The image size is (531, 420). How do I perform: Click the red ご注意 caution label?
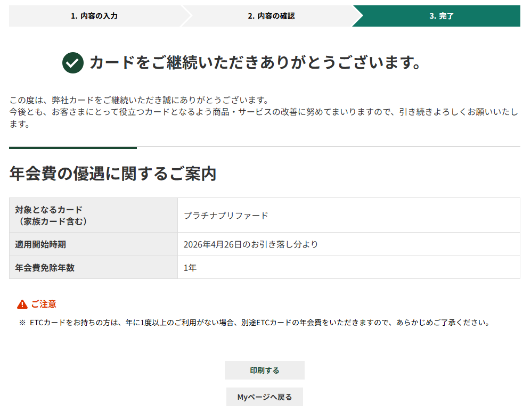[x=43, y=304]
